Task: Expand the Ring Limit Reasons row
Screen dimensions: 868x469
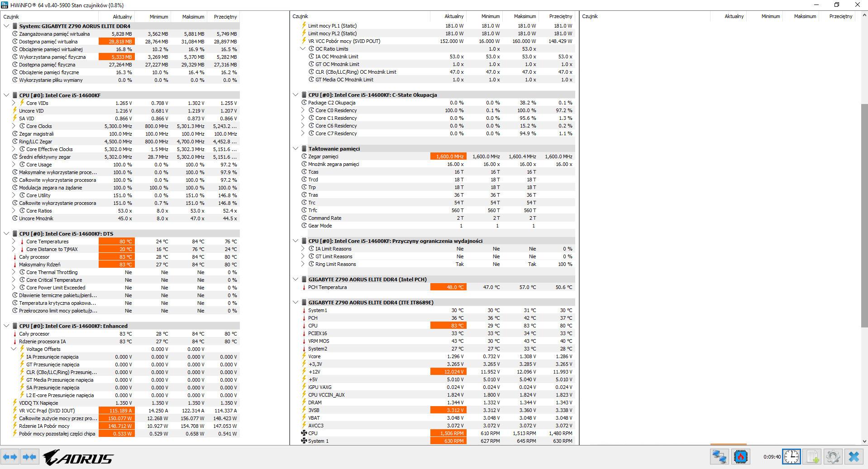Action: 303,264
